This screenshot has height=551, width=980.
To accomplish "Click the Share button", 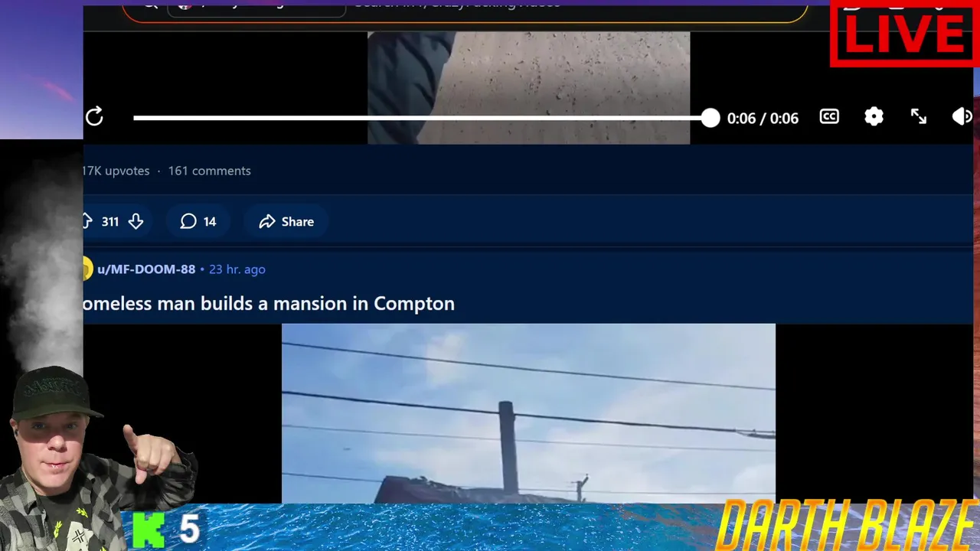I will click(x=286, y=221).
